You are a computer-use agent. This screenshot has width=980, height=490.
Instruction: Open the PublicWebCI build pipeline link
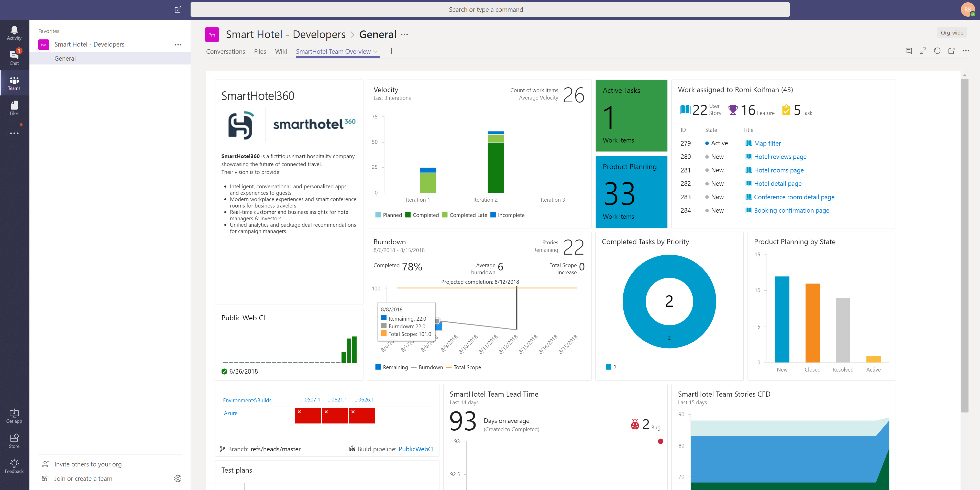(416, 449)
